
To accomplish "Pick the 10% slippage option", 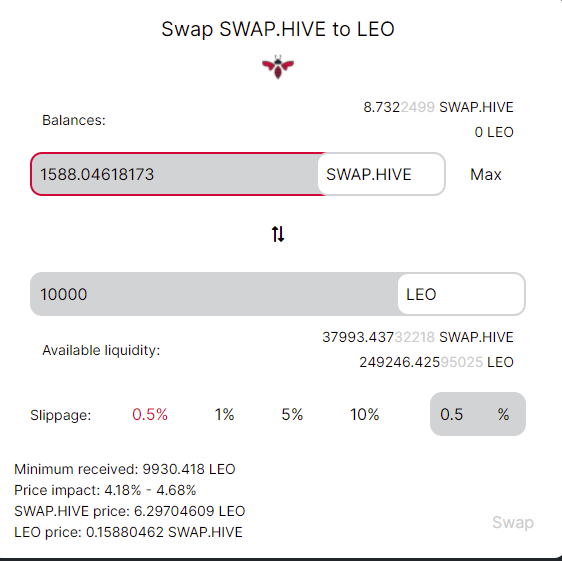I will [x=365, y=414].
